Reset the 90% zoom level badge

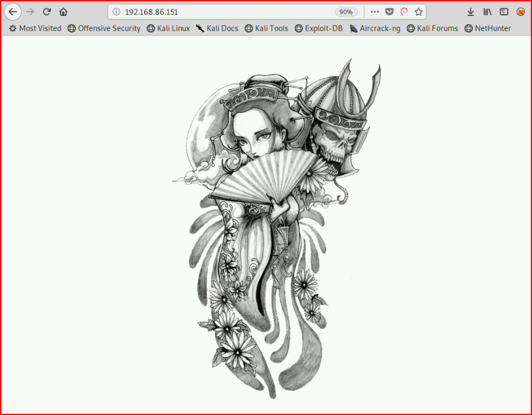[x=346, y=12]
